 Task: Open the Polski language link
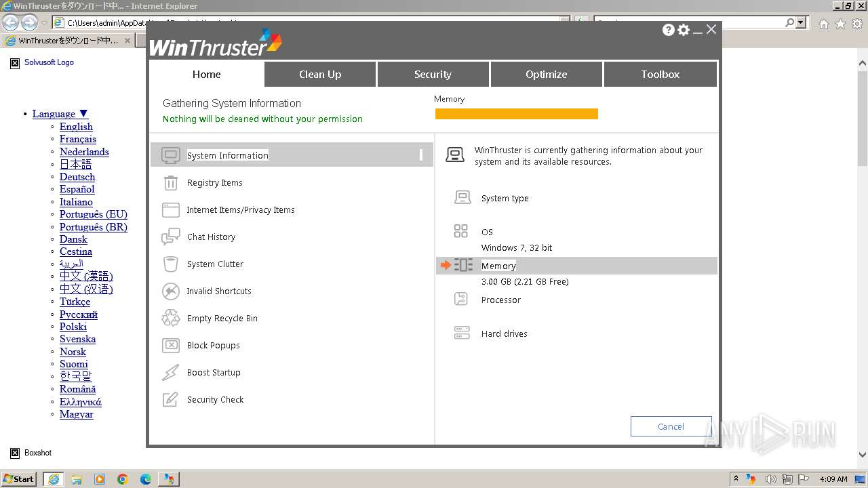(73, 327)
